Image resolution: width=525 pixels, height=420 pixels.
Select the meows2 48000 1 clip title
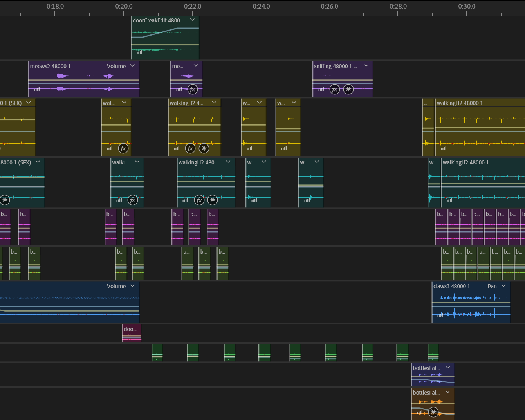(51, 66)
